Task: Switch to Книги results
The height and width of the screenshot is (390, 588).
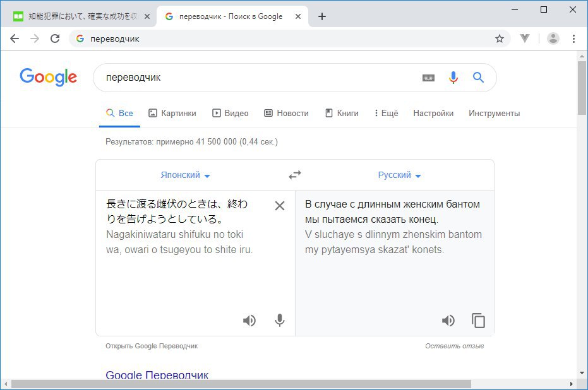Action: 342,113
